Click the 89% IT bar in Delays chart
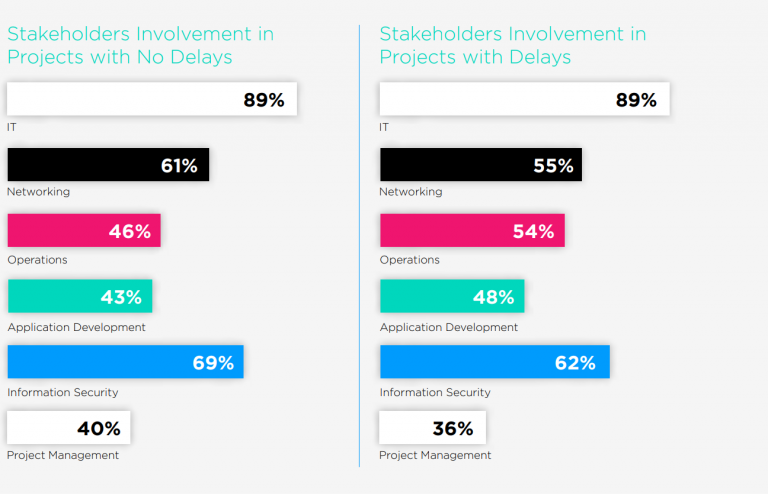 coord(524,99)
